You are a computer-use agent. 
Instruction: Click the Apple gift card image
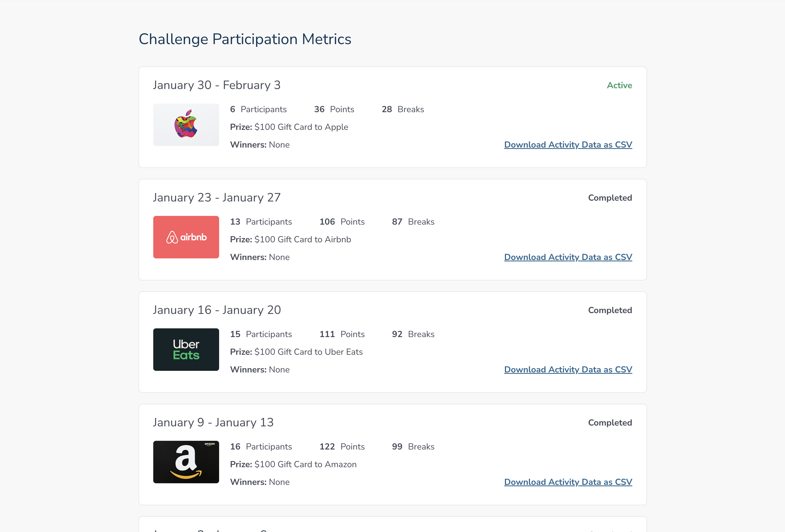click(x=186, y=125)
